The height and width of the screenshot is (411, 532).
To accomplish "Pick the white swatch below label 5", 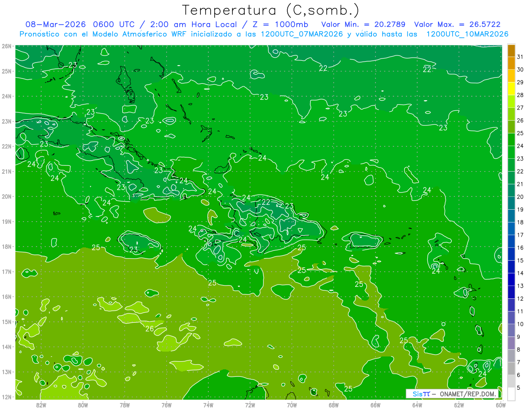I will coord(511,394).
